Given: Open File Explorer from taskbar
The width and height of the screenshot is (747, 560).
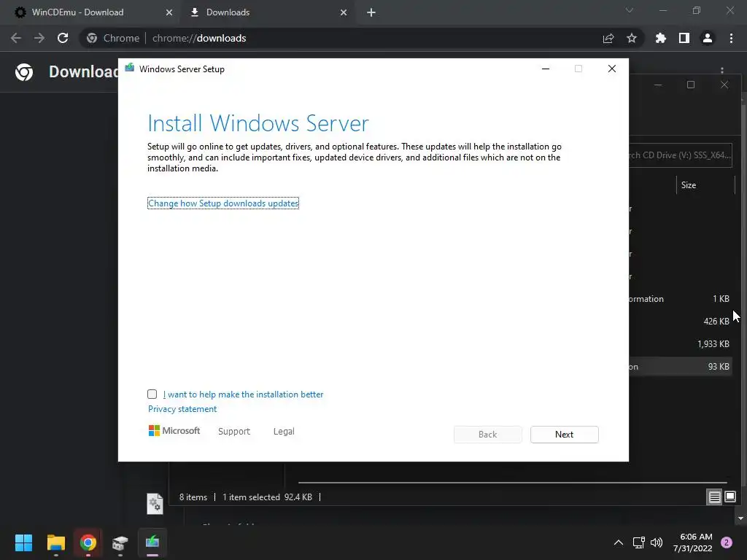Looking at the screenshot, I should [x=55, y=542].
